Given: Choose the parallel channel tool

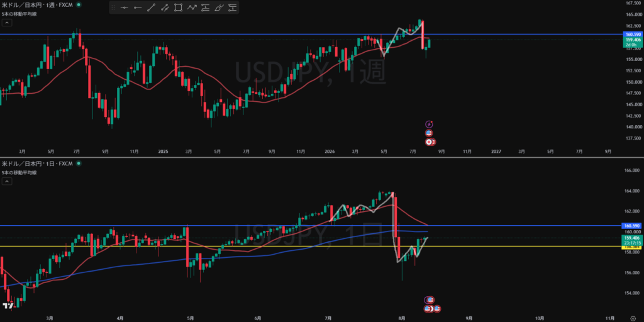Looking at the screenshot, I should (165, 8).
